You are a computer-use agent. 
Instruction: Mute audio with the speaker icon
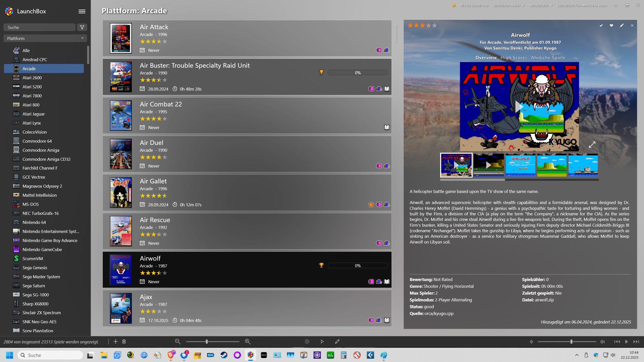point(532,342)
